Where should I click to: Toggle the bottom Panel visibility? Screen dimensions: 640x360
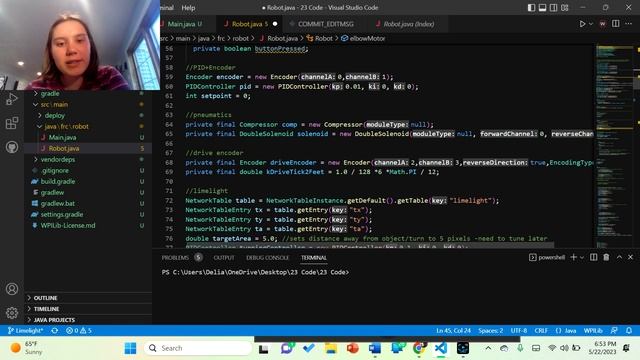[x=542, y=8]
